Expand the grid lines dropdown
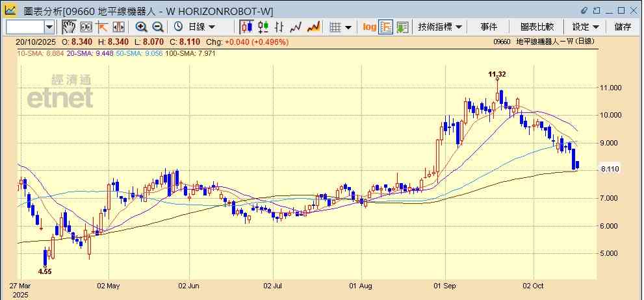Image resolution: width=644 pixels, height=300 pixels. pyautogui.click(x=341, y=27)
